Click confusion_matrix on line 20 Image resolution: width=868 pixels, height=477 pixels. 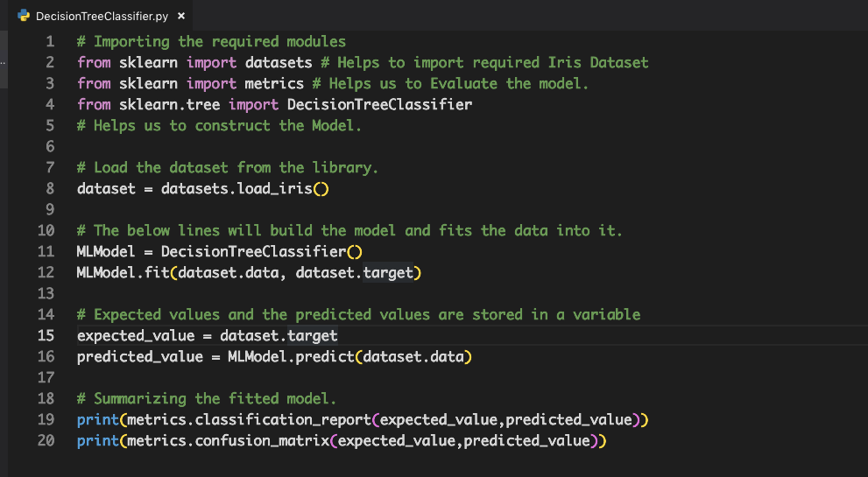(262, 441)
